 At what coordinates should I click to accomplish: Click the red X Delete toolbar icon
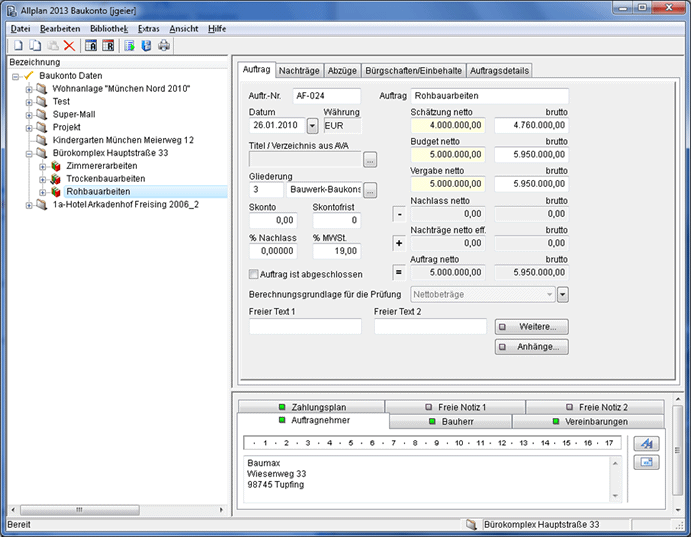click(x=69, y=46)
